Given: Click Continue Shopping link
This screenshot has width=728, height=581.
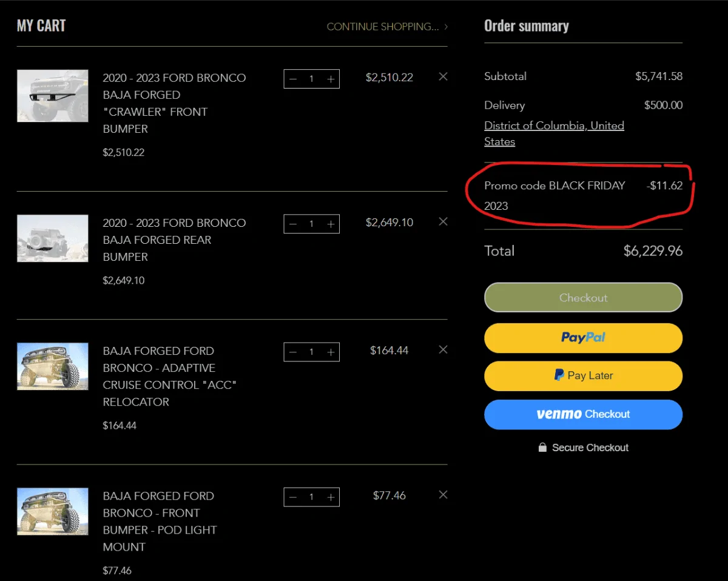Looking at the screenshot, I should click(387, 27).
